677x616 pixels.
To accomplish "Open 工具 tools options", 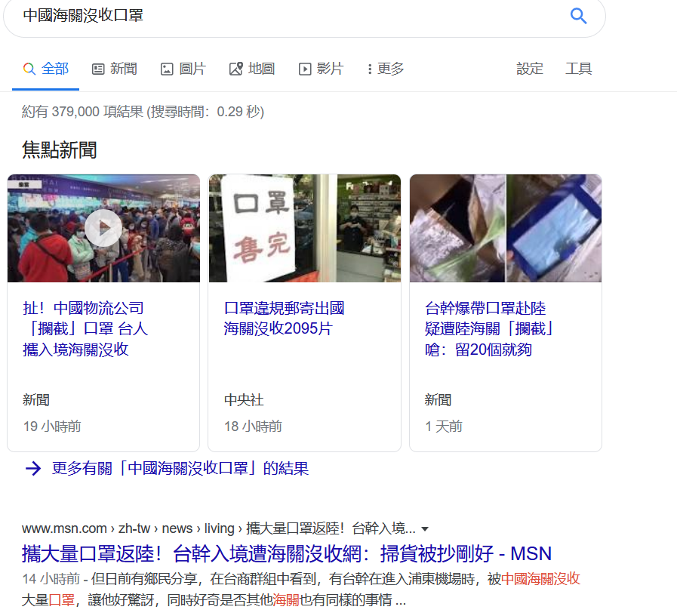I will (579, 69).
